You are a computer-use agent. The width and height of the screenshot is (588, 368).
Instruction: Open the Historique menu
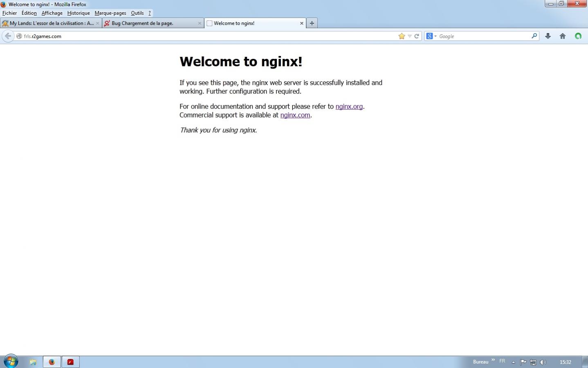pyautogui.click(x=79, y=13)
